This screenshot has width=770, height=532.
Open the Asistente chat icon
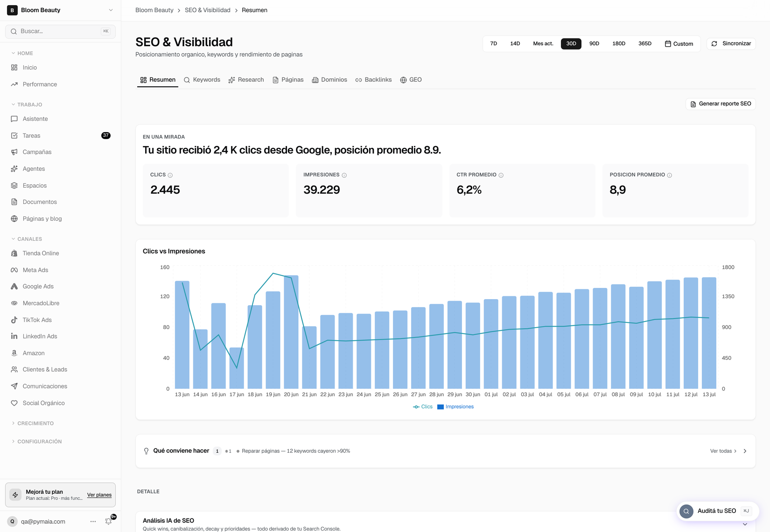pos(14,119)
